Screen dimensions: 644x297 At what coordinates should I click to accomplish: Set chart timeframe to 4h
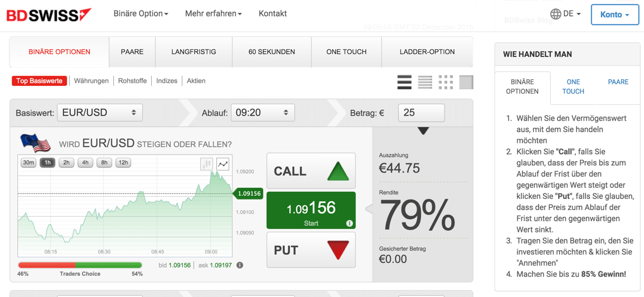[85, 163]
